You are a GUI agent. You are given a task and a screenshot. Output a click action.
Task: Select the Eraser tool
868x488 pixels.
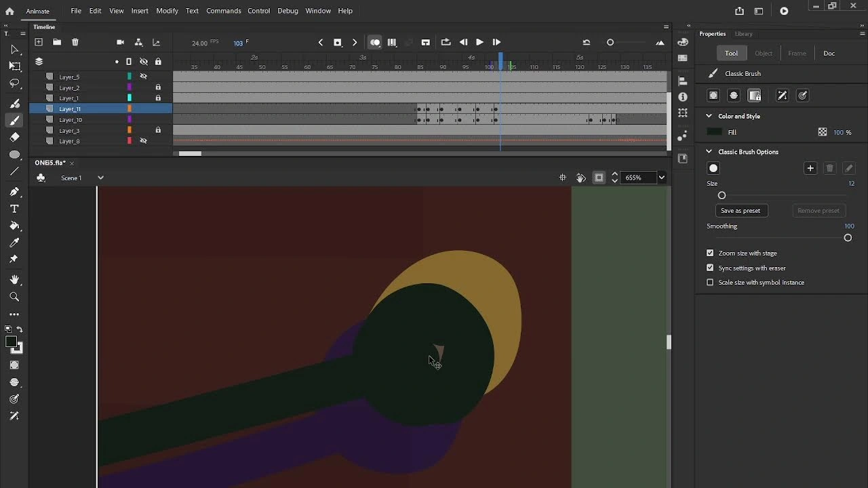(x=14, y=137)
